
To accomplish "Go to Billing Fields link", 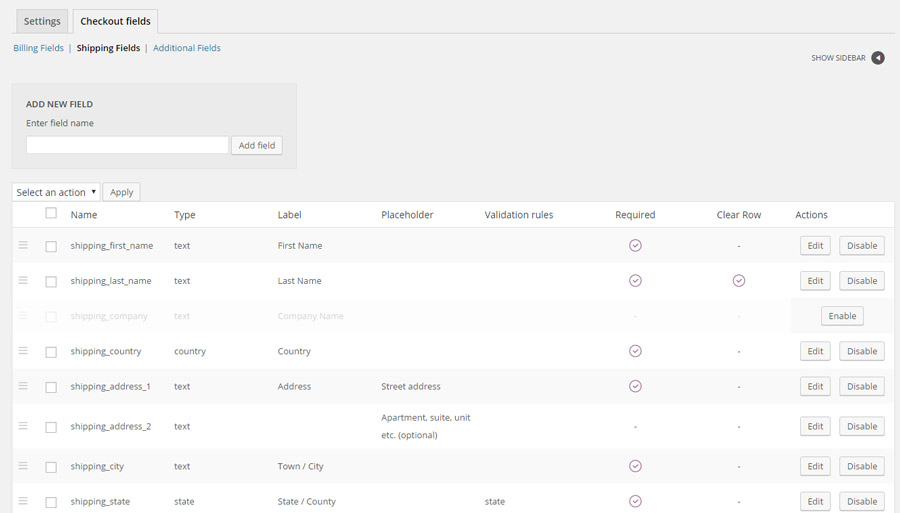I will point(38,48).
